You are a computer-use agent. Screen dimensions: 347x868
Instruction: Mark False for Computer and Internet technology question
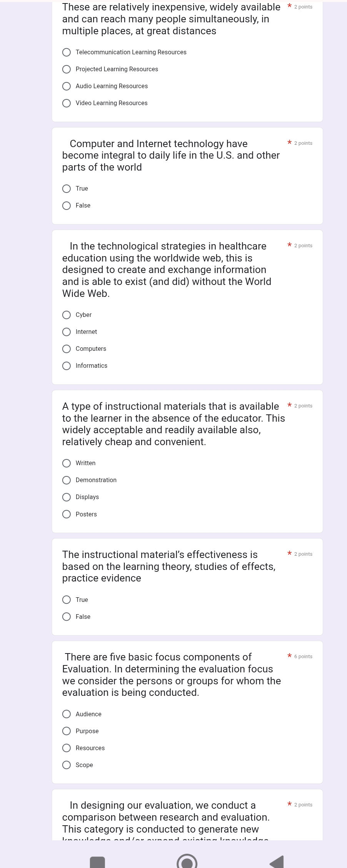[67, 206]
